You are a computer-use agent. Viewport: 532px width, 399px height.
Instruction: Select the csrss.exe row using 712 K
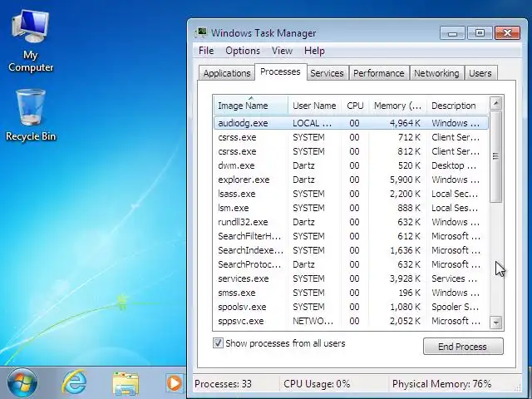coord(351,137)
